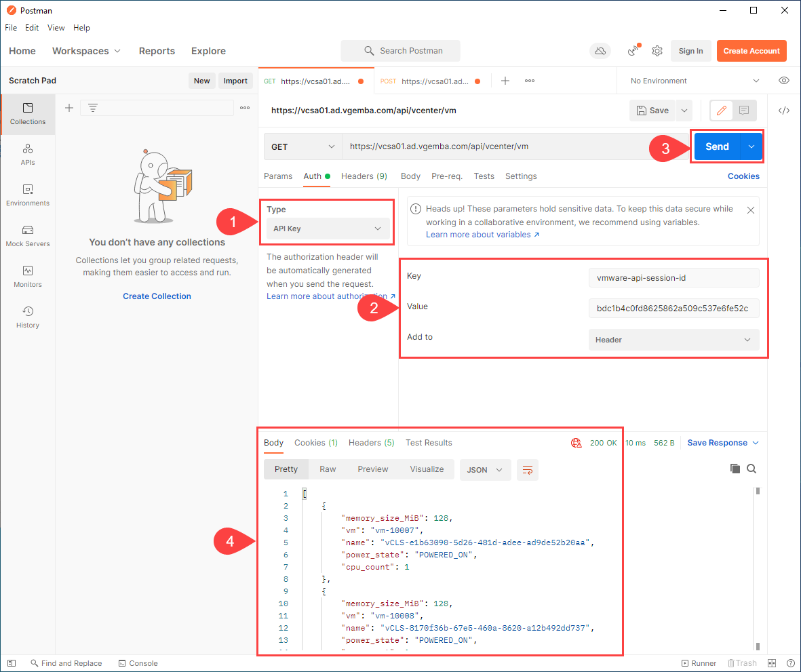The height and width of the screenshot is (672, 801).
Task: Click the environment quick look eye icon
Action: 783,81
